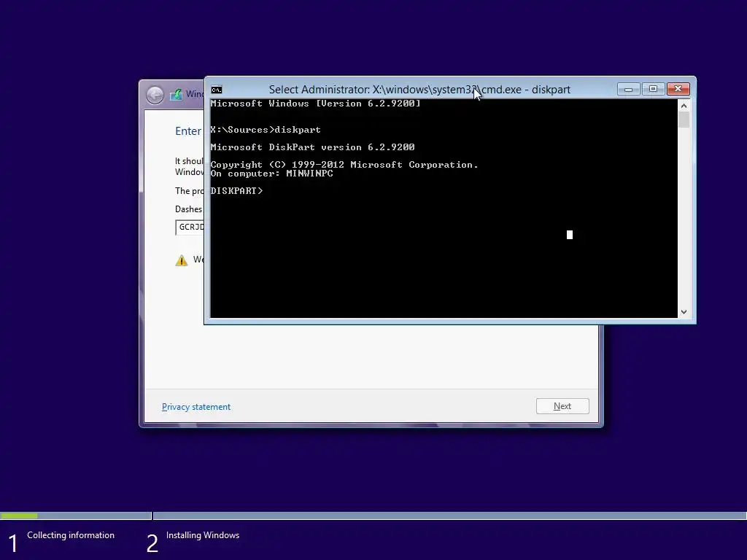
Task: Open the Privacy statement link
Action: click(x=196, y=407)
